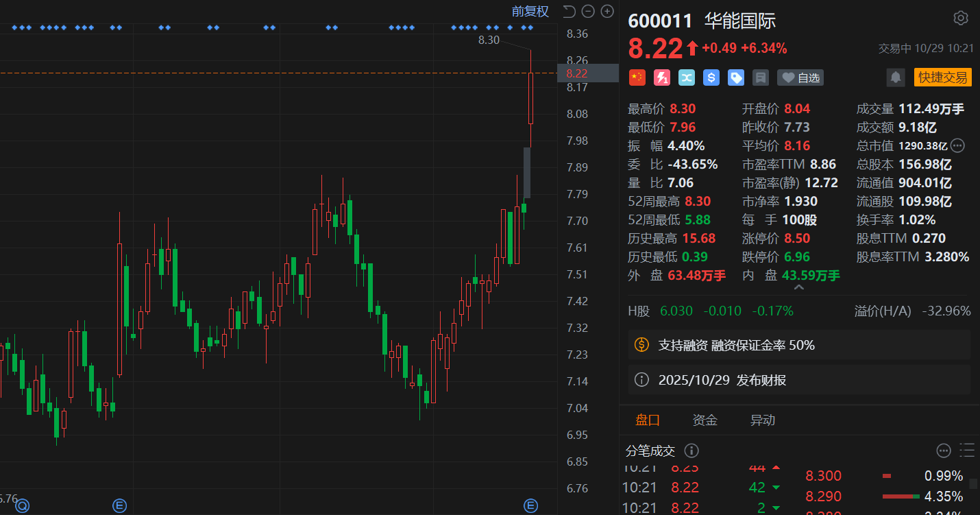Click the gray note bookmark icon
The image size is (980, 515).
[x=760, y=77]
